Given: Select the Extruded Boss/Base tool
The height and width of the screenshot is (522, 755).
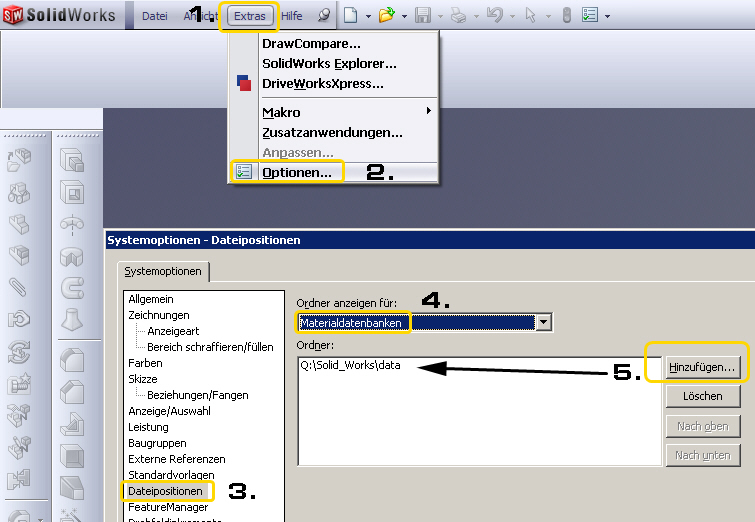Looking at the screenshot, I should 72,160.
